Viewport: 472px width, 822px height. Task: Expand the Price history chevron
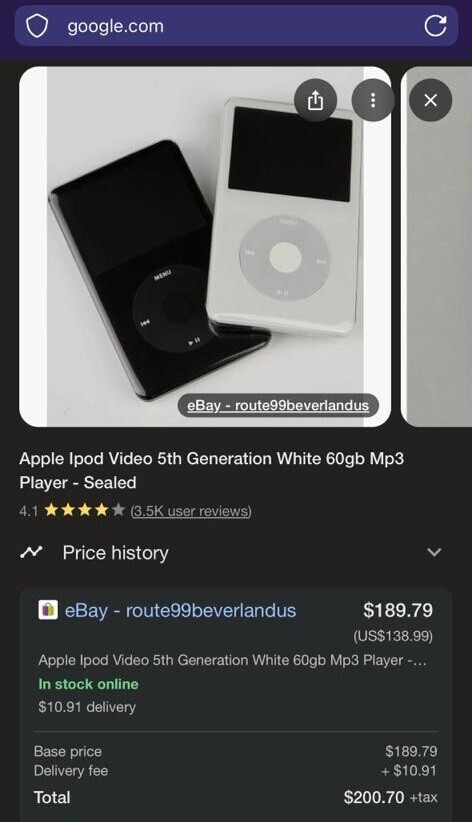[x=434, y=552]
